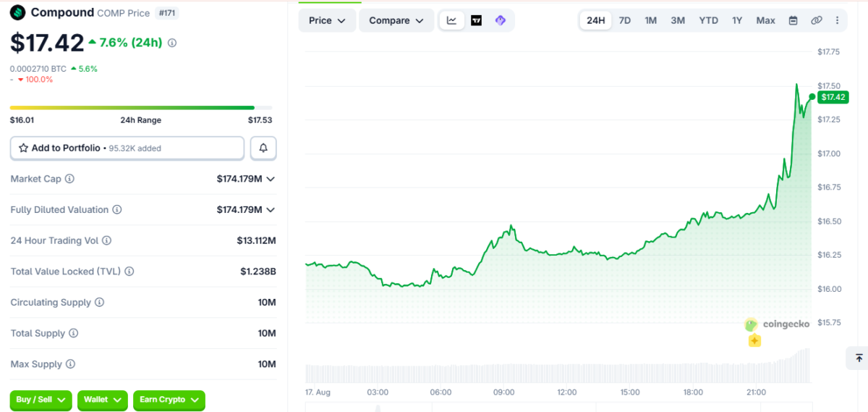Click the 09:00 x-axis label
The image size is (868, 412).
[x=503, y=392]
